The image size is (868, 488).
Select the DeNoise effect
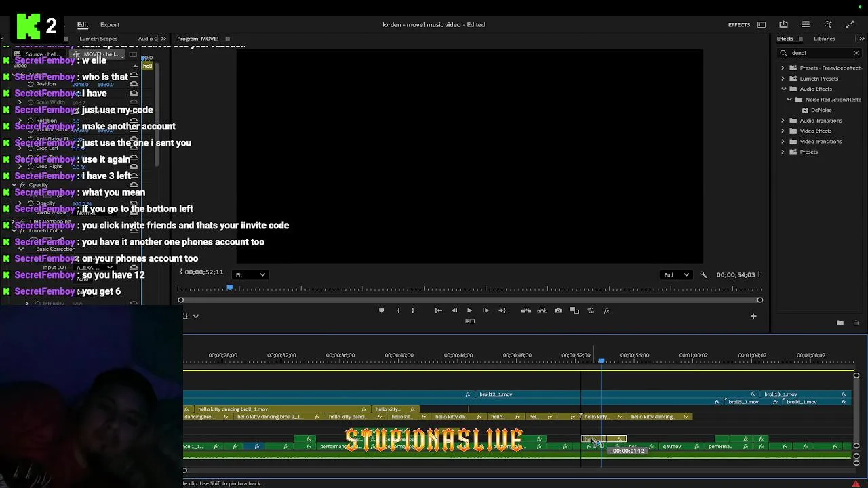tap(821, 110)
